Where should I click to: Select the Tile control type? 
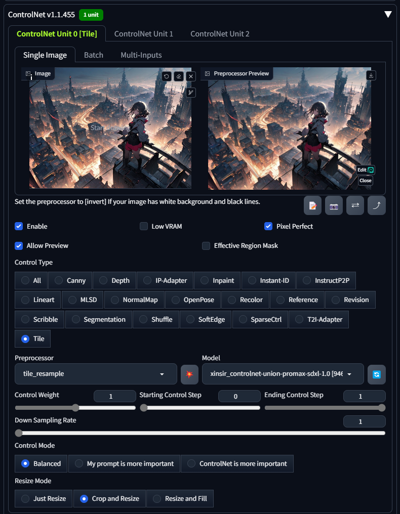[x=33, y=339]
